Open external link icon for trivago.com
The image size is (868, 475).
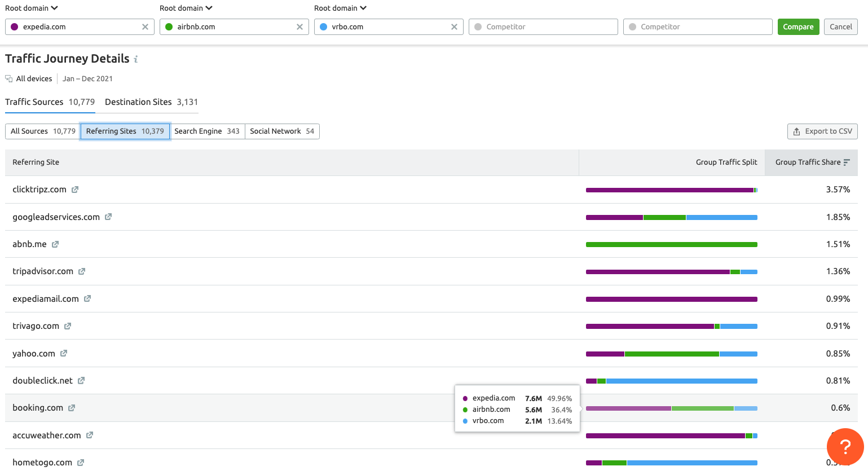click(x=68, y=326)
